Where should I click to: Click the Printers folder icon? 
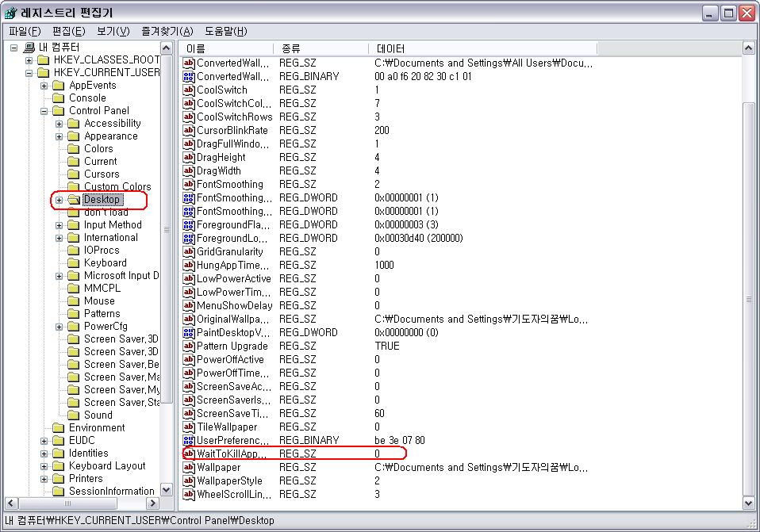pos(58,479)
